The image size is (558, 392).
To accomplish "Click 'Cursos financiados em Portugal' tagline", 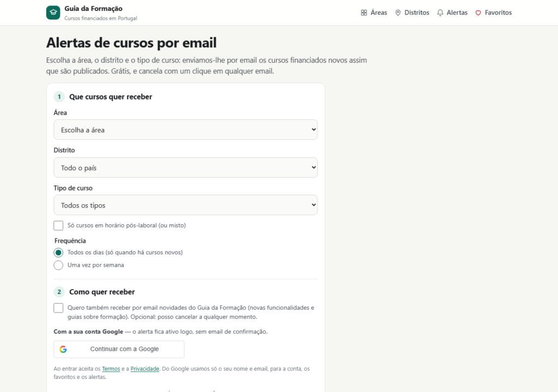I will click(x=101, y=18).
